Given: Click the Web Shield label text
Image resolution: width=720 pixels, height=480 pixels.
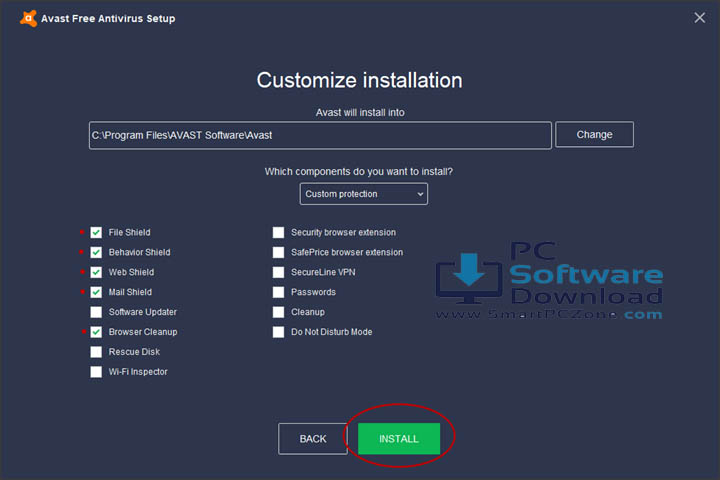Looking at the screenshot, I should click(x=131, y=272).
